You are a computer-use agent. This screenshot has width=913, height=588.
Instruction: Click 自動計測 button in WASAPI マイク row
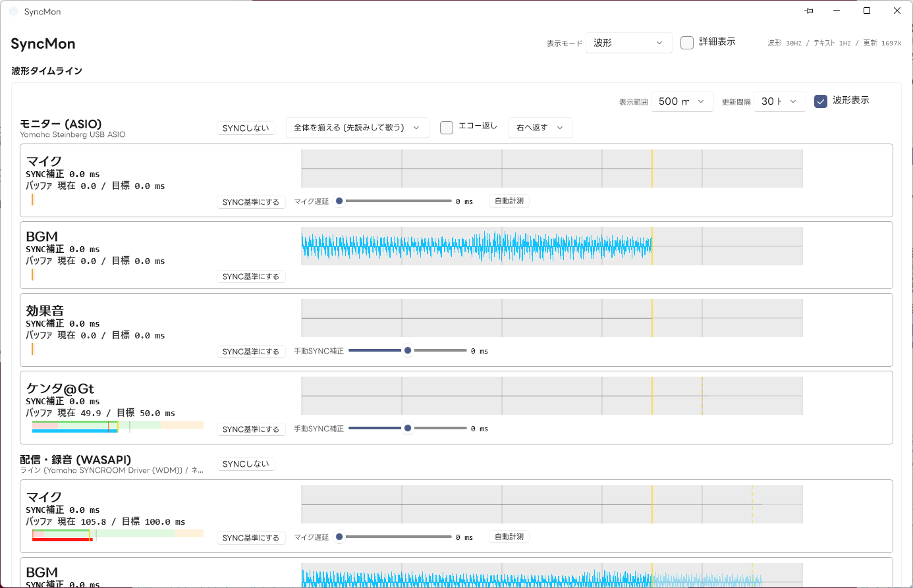[x=509, y=537]
